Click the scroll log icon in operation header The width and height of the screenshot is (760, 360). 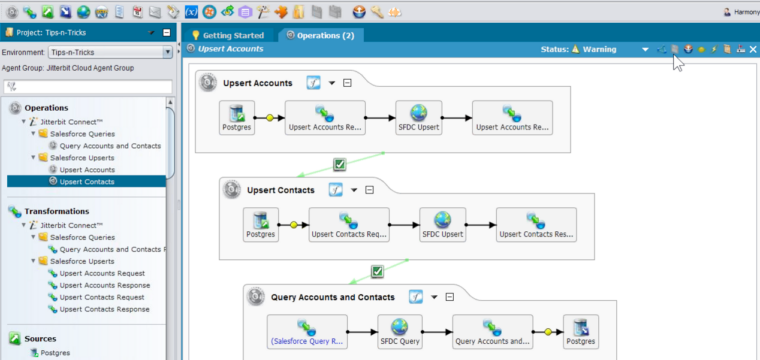(727, 49)
